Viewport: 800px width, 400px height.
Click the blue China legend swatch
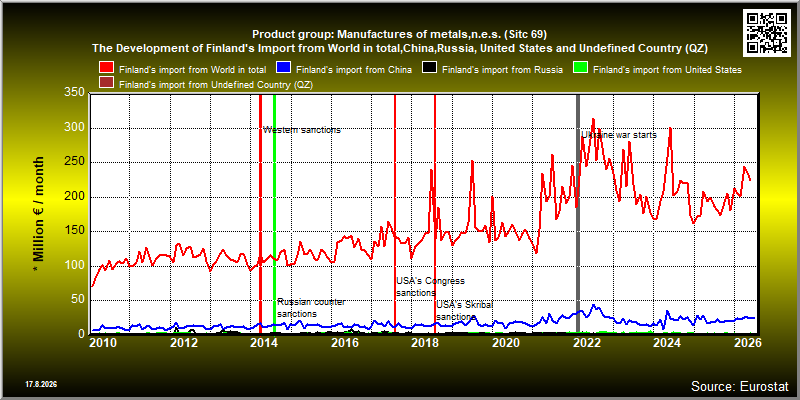tap(284, 69)
